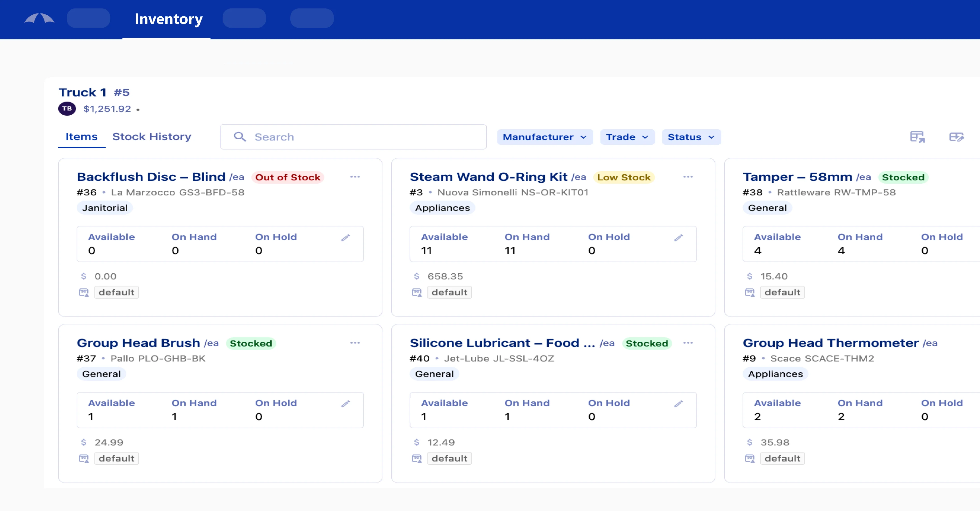Click dollar icon beside 0.00

click(84, 276)
